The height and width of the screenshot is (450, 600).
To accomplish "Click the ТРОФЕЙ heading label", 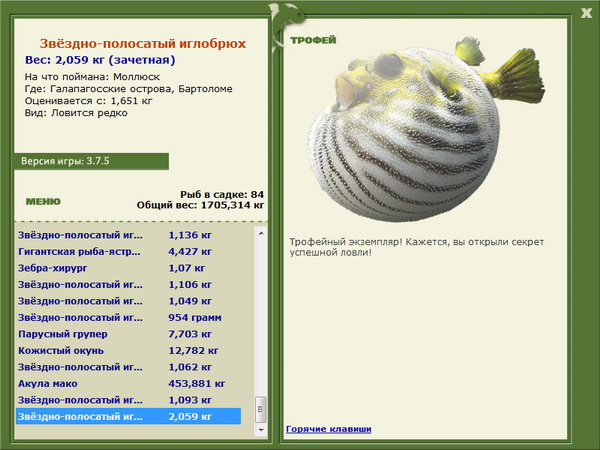I will [x=313, y=40].
